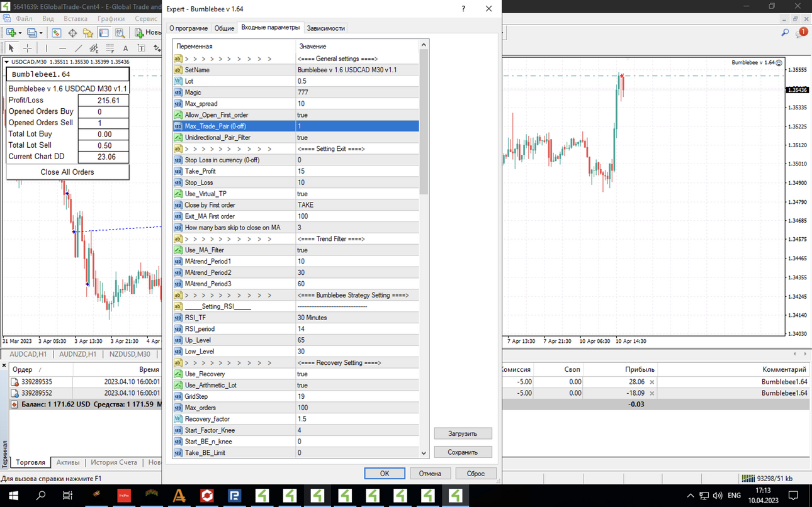Screen dimensions: 812x507
Task: Open the 'Графики' menu
Action: pos(111,19)
